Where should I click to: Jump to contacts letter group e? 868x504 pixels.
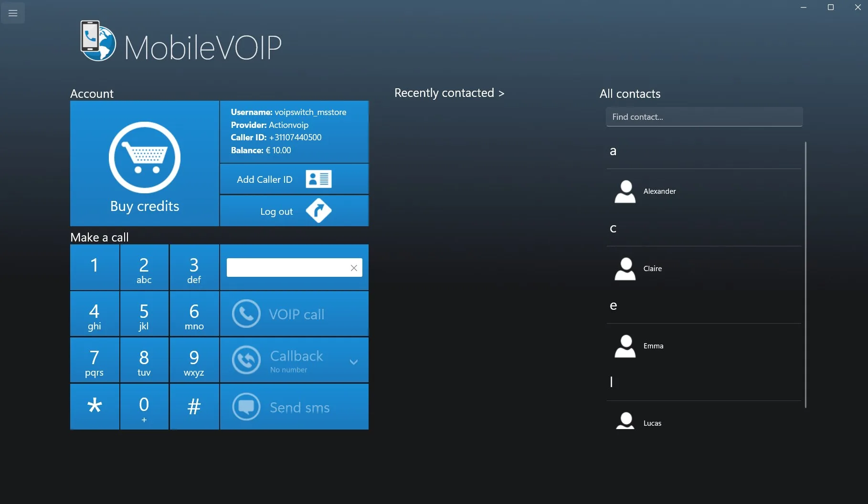click(613, 306)
